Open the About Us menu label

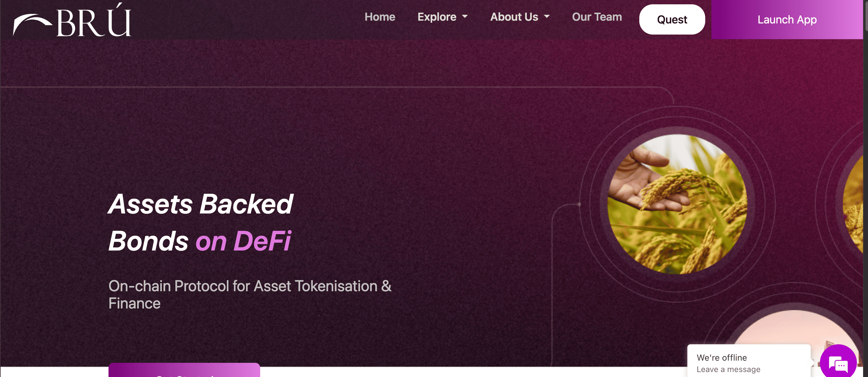514,17
